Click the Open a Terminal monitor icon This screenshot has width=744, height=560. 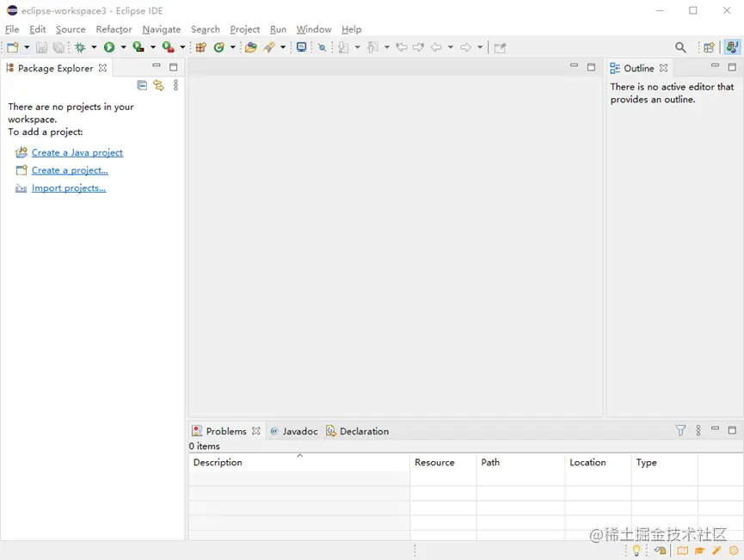pyautogui.click(x=301, y=47)
